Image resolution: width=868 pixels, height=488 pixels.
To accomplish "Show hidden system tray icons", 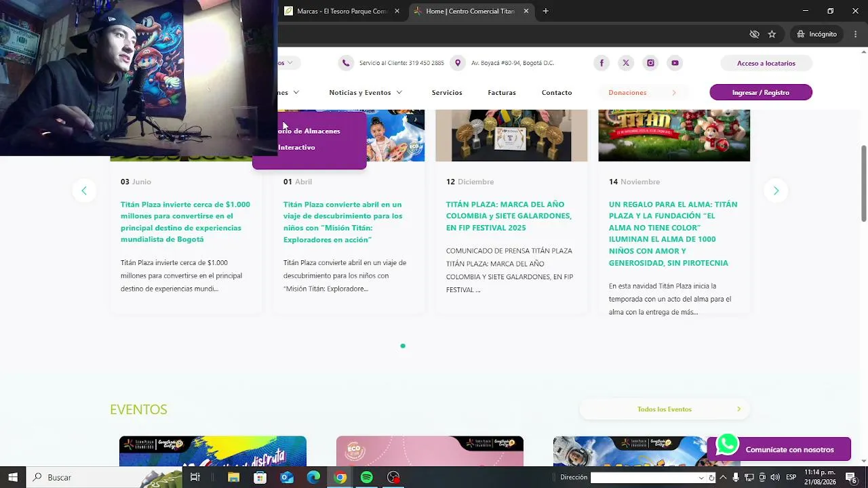I will coord(723,477).
